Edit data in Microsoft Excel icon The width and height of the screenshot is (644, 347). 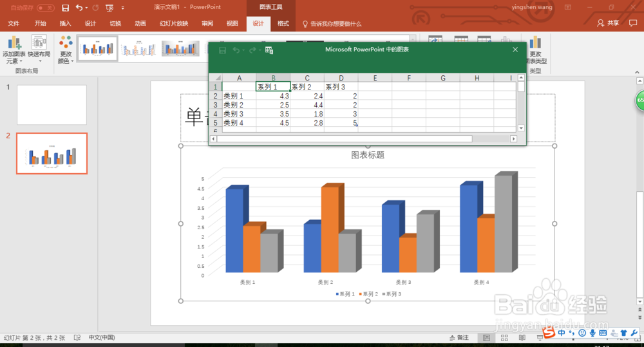coord(269,50)
